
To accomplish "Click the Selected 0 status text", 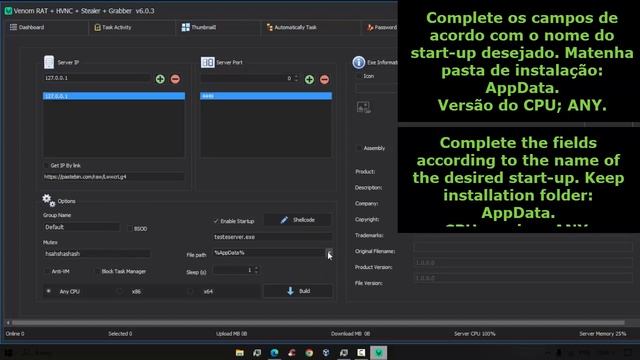I will click(x=120, y=333).
